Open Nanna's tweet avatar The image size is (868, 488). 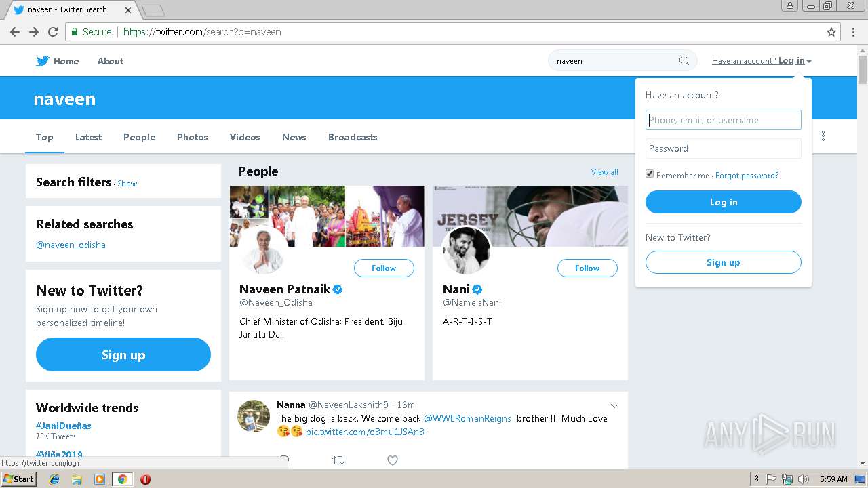254,415
